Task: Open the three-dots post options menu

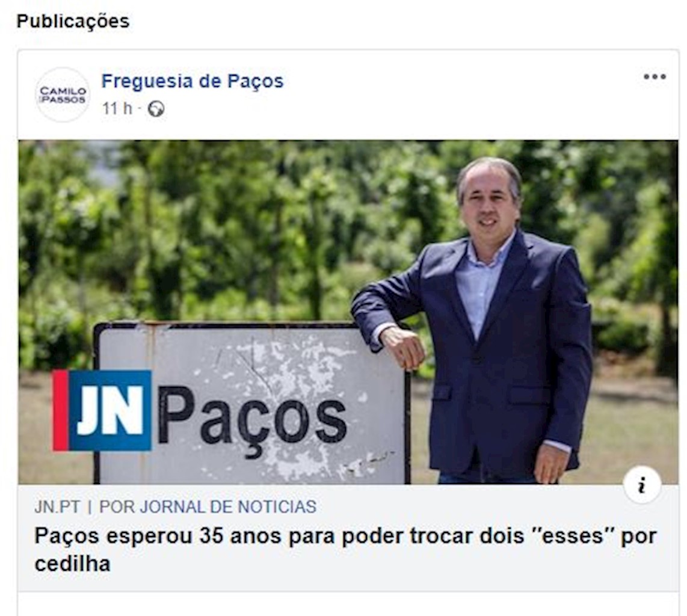Action: [655, 76]
